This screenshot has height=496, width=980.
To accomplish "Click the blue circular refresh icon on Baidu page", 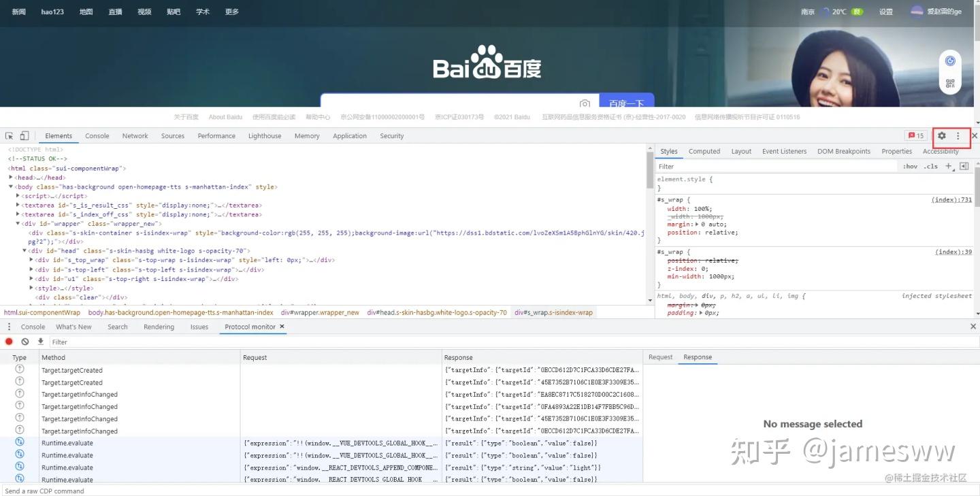I will coord(950,61).
